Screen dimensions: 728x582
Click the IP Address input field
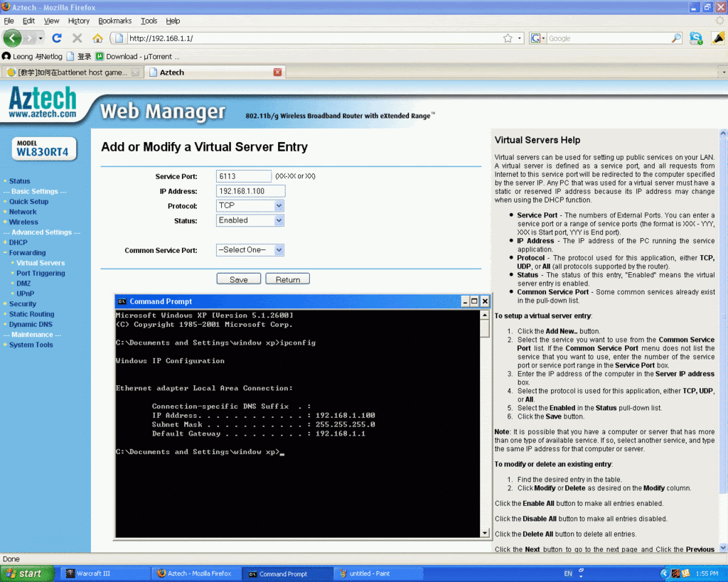click(250, 191)
